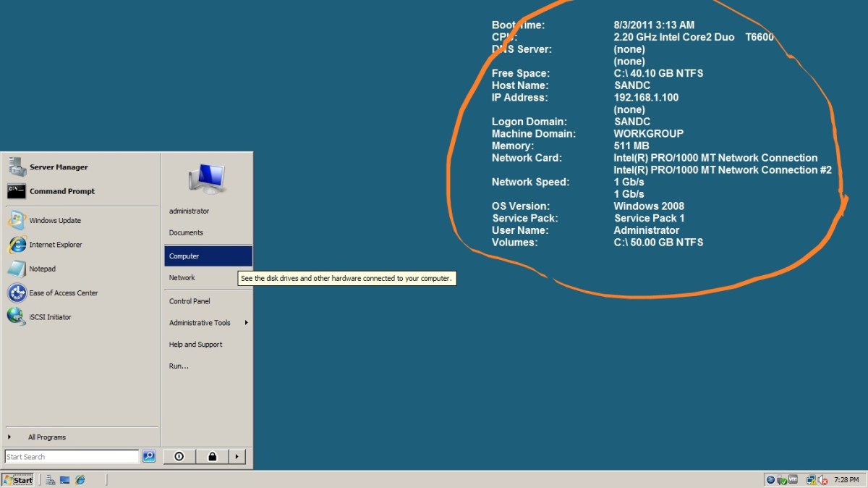The width and height of the screenshot is (868, 488).
Task: Open the shutdown options arrow
Action: point(237,456)
